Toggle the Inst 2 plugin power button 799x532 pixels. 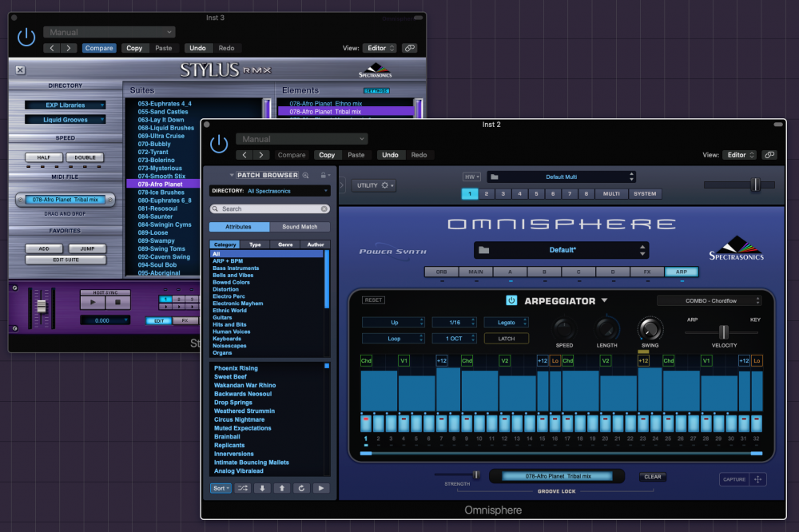[219, 145]
